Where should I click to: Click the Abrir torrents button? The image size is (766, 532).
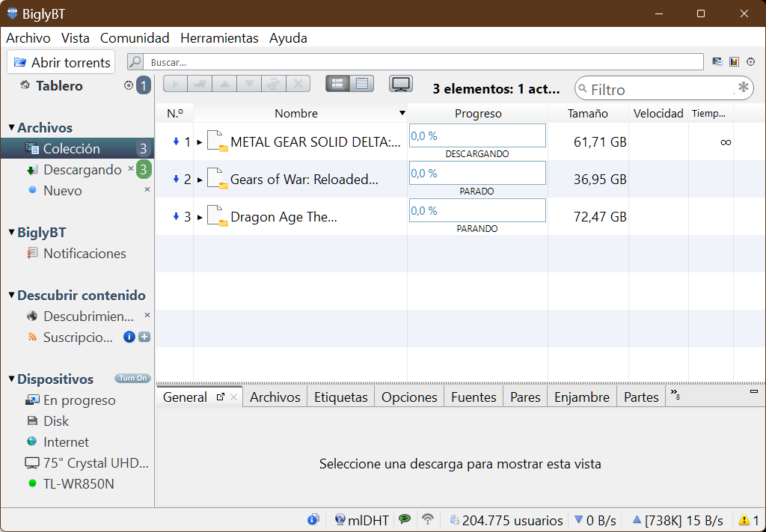point(61,62)
